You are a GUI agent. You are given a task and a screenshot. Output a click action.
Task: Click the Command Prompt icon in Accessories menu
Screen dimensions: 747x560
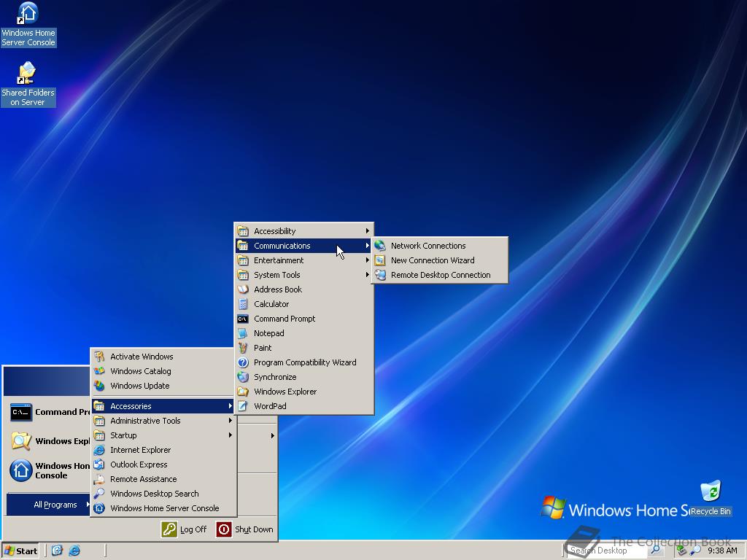coord(243,319)
